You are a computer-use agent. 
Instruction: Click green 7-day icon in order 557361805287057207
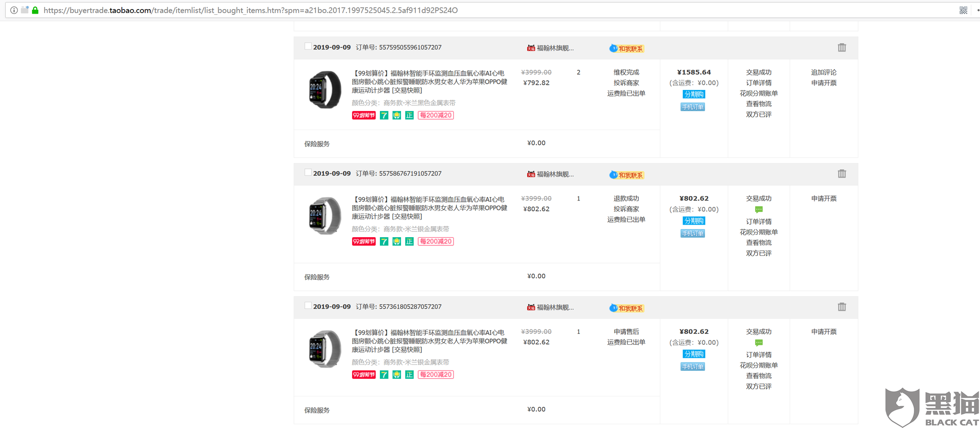[384, 374]
